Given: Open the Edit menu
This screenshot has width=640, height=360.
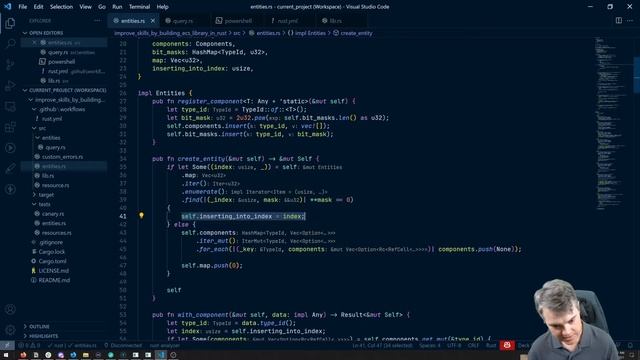Looking at the screenshot, I should pos(38,7).
